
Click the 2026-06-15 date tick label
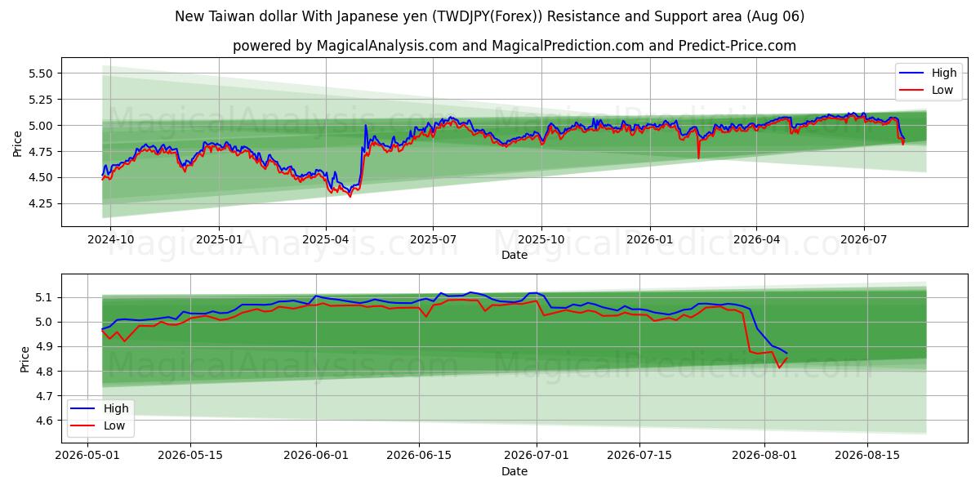coord(419,456)
